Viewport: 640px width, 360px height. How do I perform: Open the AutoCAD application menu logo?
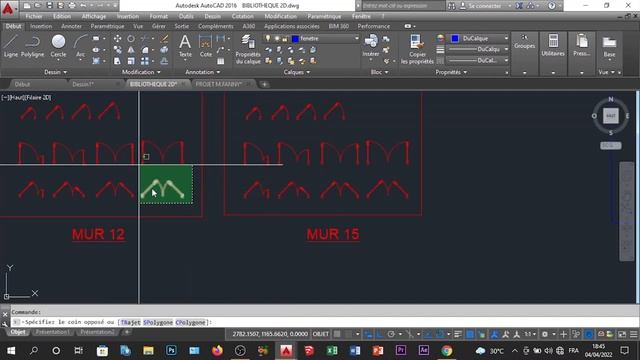(x=8, y=8)
